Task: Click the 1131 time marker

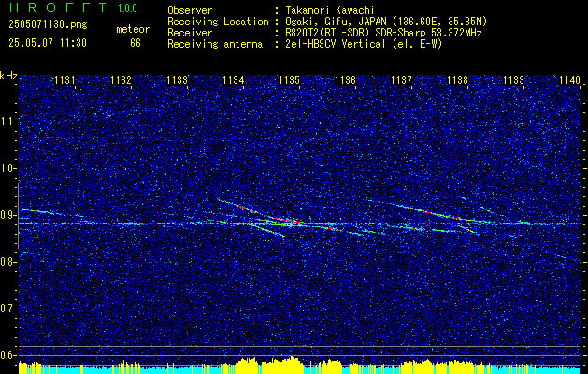Action: coord(65,80)
